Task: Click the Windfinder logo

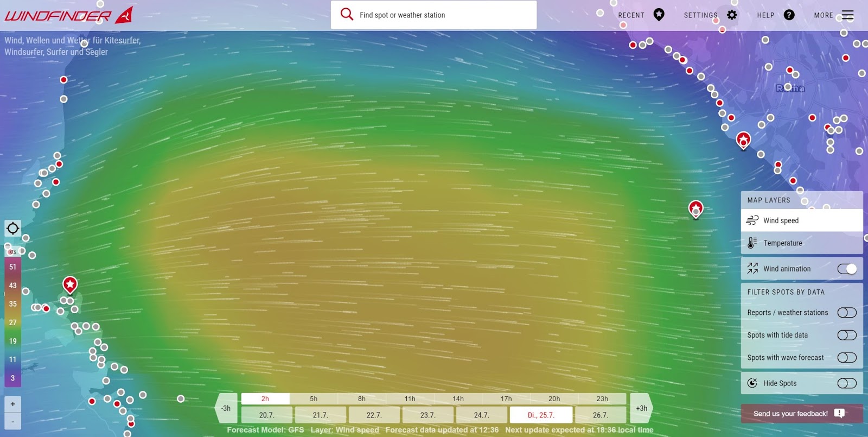Action: [x=68, y=15]
